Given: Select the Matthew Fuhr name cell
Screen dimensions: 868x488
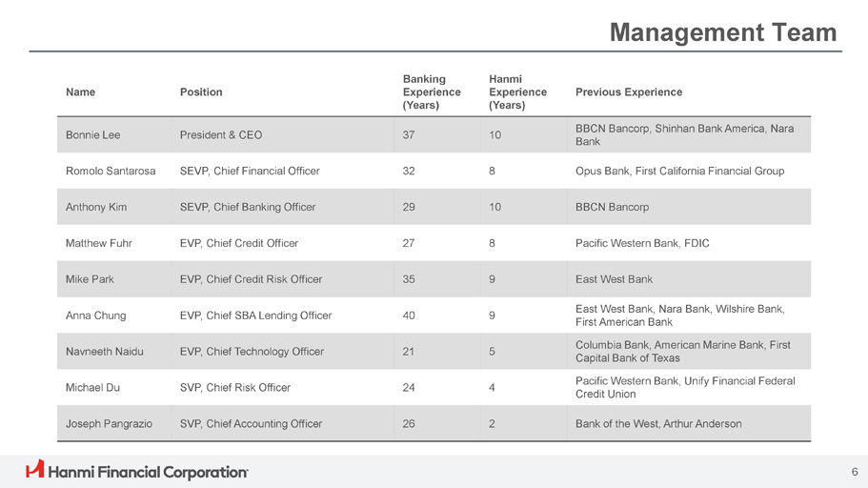Looking at the screenshot, I should [x=98, y=243].
